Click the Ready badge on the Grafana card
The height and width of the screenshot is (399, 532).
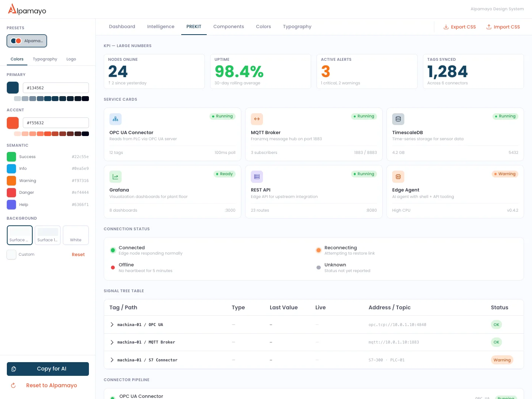click(x=225, y=174)
